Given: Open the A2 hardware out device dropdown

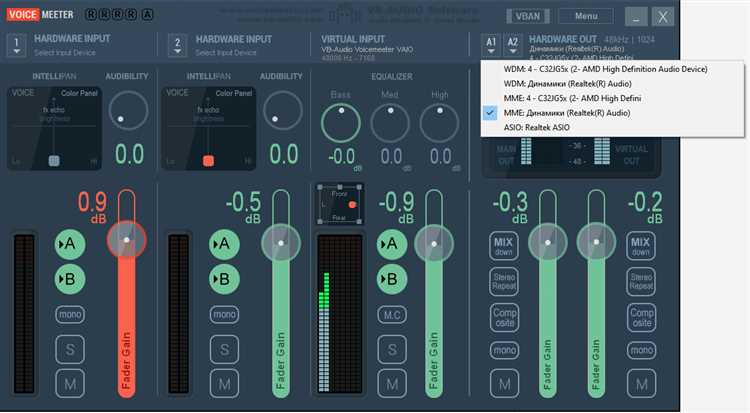Looking at the screenshot, I should pos(513,47).
